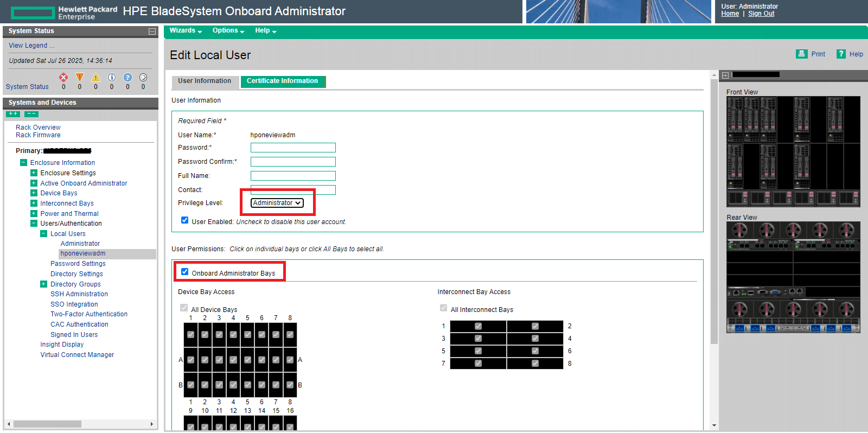Minimize the System Status panel

click(x=152, y=31)
